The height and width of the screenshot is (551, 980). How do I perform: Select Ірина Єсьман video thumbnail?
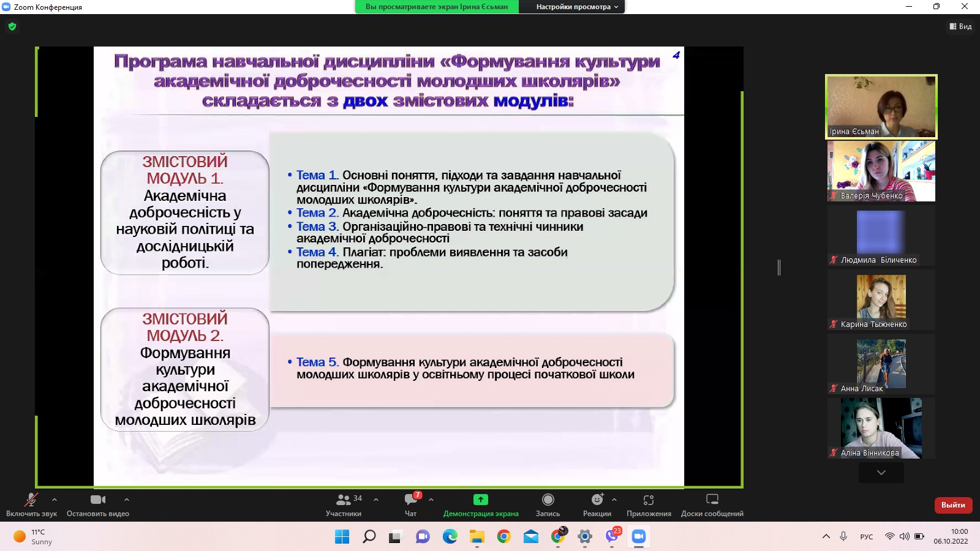[881, 107]
